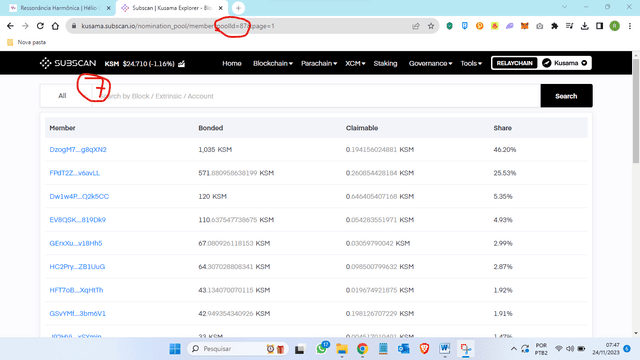The width and height of the screenshot is (640, 360).
Task: Open Outlook from the taskbar
Action: 403,349
